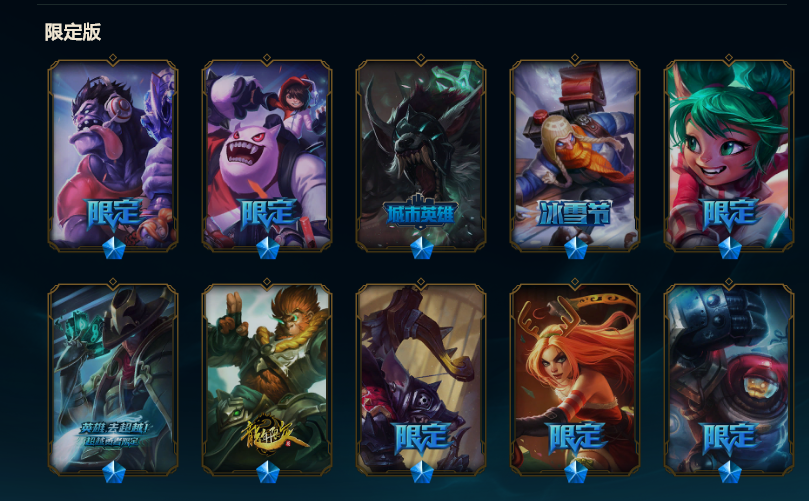Click the blue gem under the purple monster card

click(x=114, y=248)
